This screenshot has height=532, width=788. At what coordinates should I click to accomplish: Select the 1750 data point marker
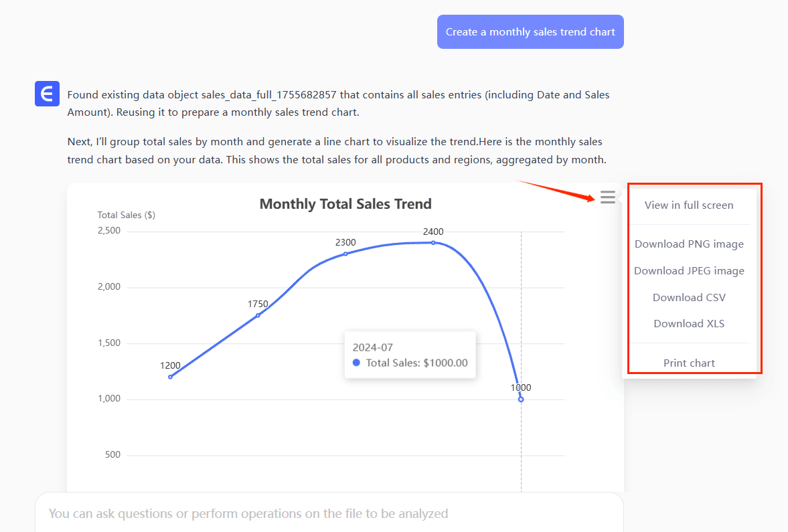258,315
